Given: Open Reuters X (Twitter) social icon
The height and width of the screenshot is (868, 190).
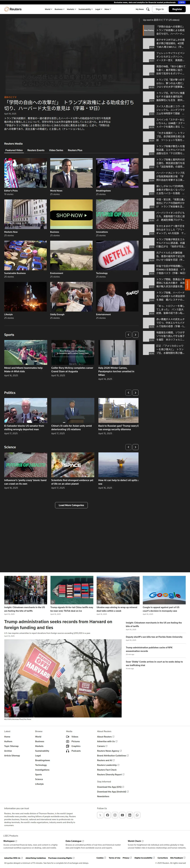Looking at the screenshot, I should click(x=100, y=815).
